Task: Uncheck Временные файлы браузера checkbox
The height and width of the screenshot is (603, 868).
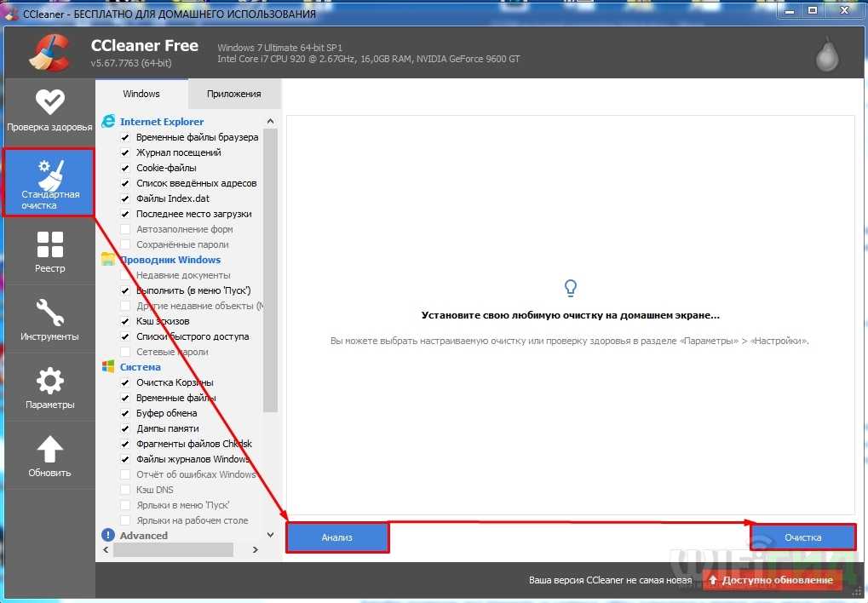Action: pos(125,137)
